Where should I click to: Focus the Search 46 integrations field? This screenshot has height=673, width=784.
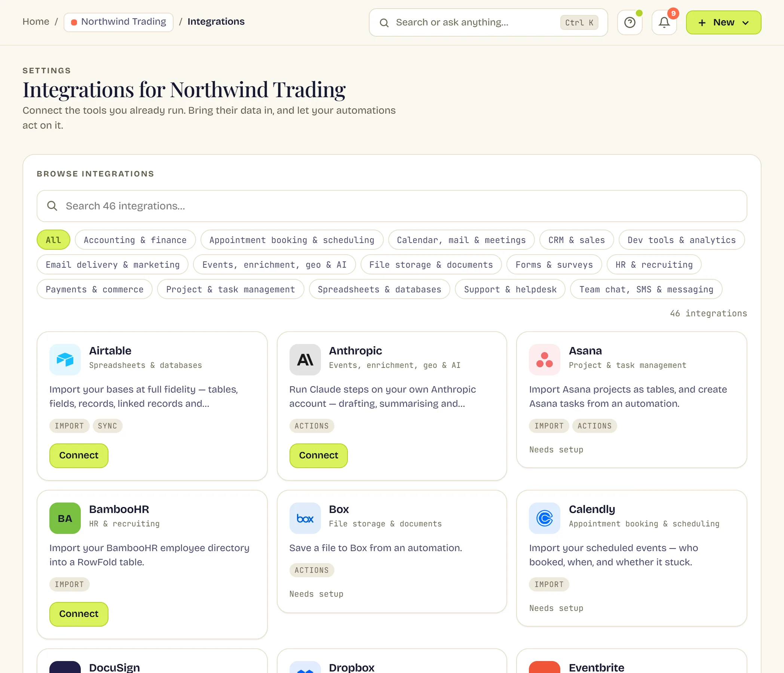392,206
